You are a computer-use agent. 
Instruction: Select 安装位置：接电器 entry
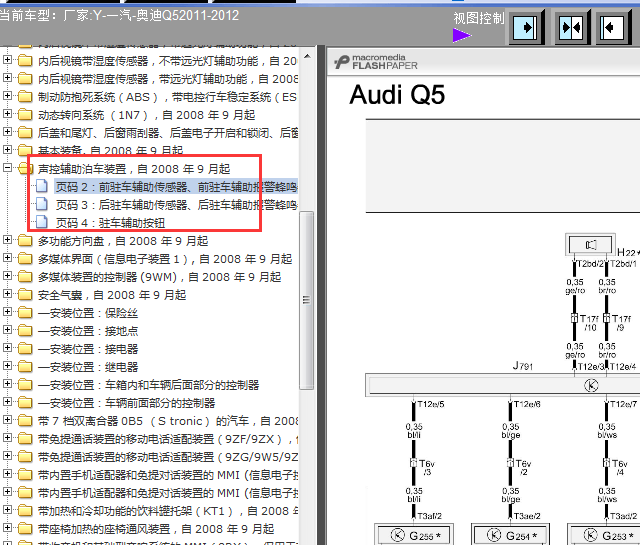88,349
